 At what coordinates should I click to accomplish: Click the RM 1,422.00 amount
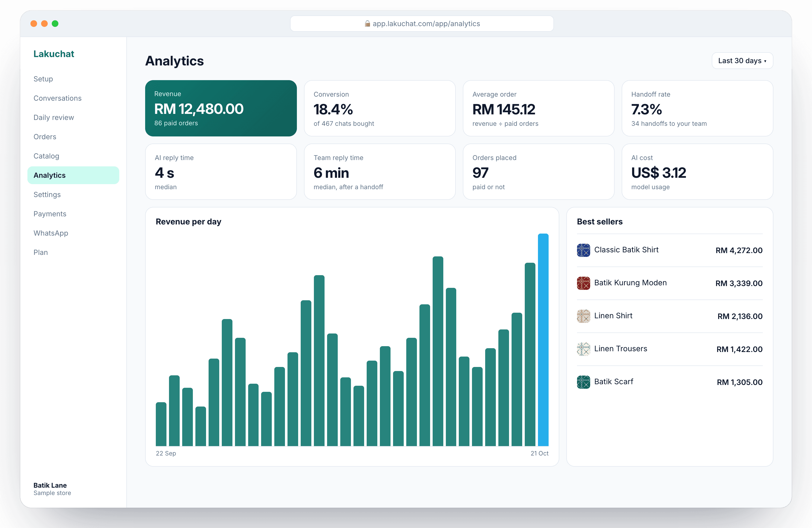[x=739, y=349]
